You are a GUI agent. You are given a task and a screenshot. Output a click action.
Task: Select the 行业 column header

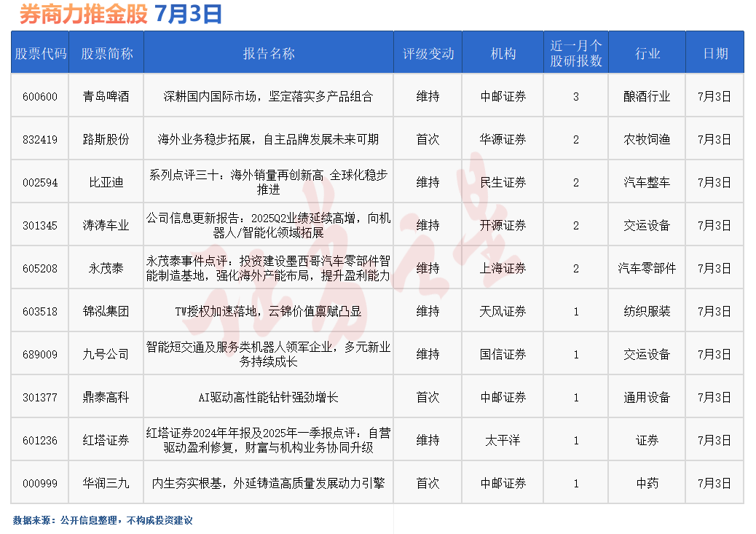click(647, 53)
